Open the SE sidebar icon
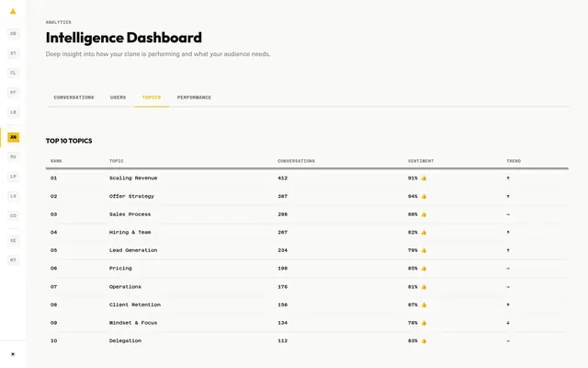Screen dimensions: 588x368 coord(13,240)
